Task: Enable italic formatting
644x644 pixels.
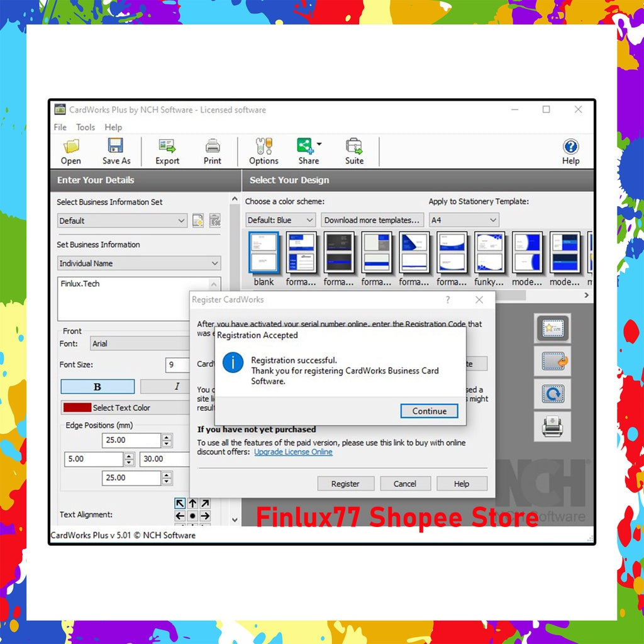Action: 177,386
